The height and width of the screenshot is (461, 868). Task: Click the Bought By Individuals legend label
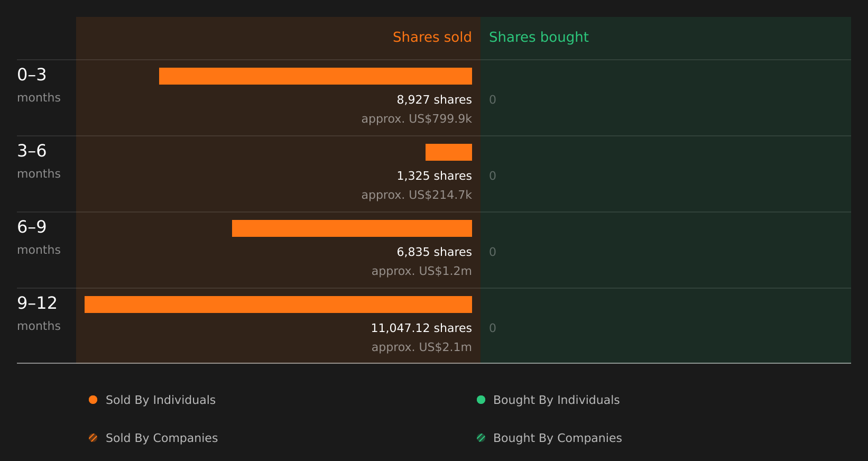point(556,400)
